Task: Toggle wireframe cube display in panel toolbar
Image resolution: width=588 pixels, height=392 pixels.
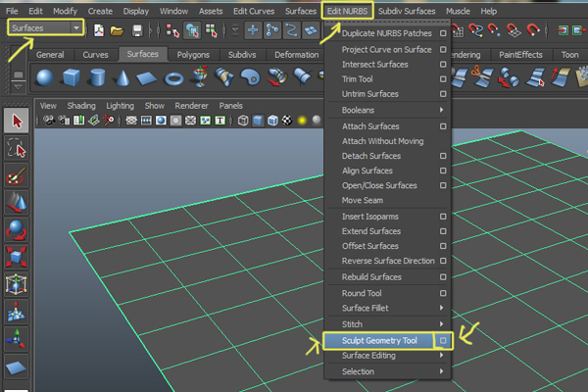Action: [x=243, y=121]
